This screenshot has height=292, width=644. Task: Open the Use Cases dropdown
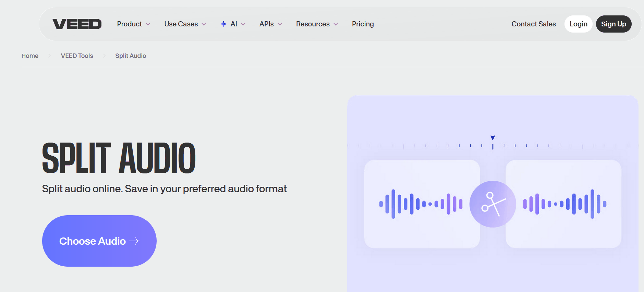[x=185, y=24]
